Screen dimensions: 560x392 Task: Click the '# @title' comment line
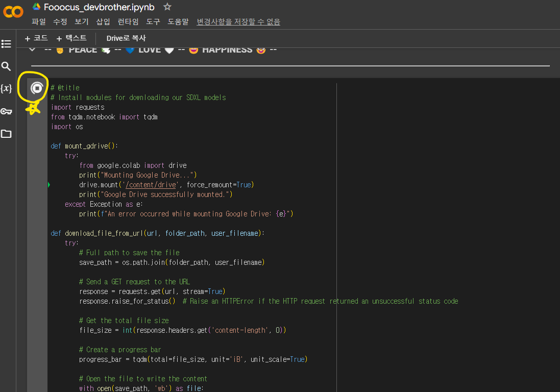[x=65, y=88]
